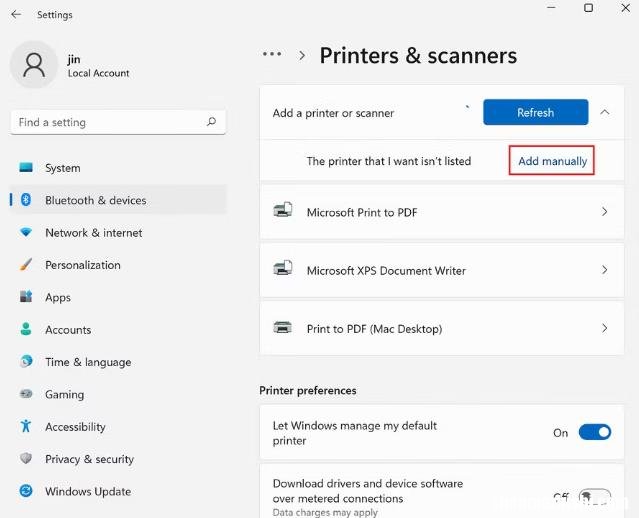Viewport: 639px width, 518px height.
Task: Click the Time & language globe icon
Action: tap(26, 361)
